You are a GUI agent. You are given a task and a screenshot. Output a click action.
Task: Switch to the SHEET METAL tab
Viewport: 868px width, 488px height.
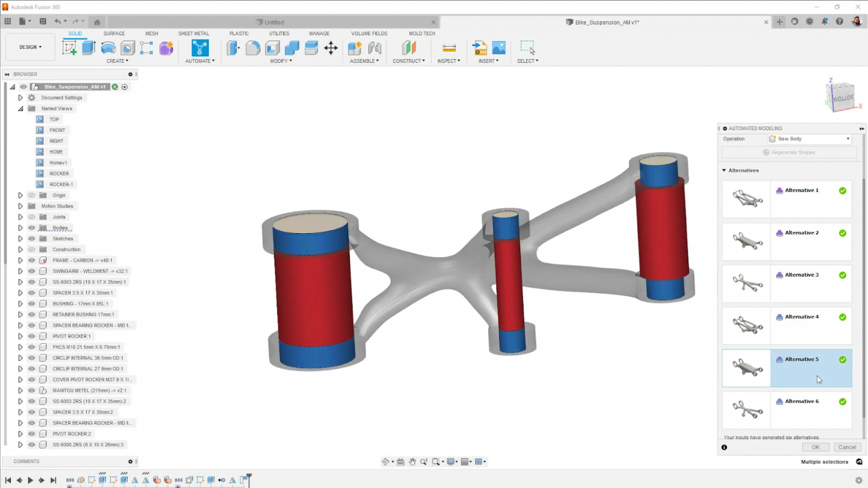194,33
